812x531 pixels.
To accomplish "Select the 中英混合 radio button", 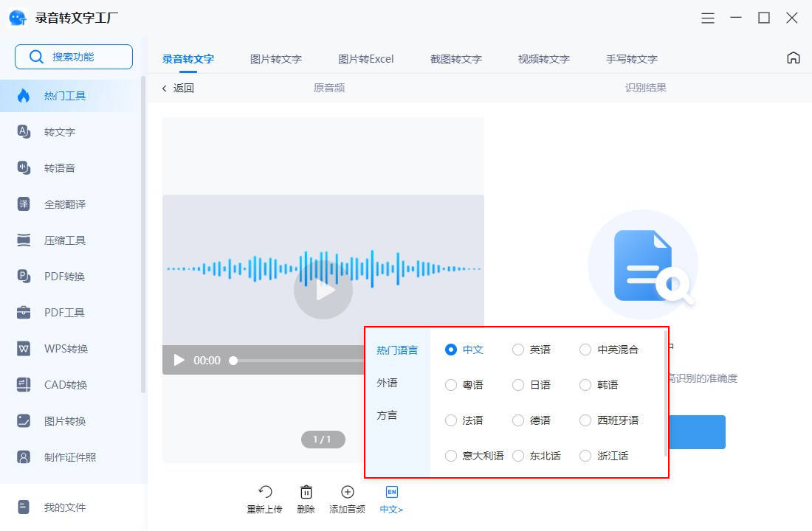I will pos(585,350).
